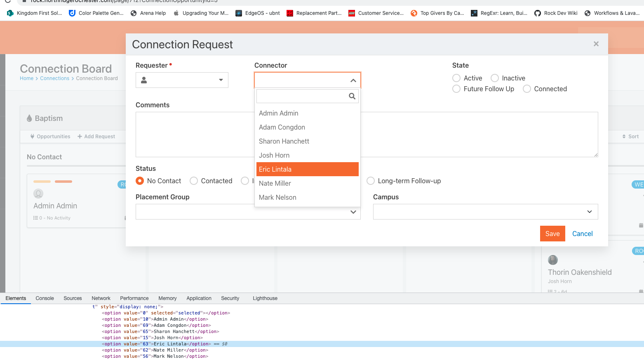Click the Opportunities plug icon
Viewport: 644px width, 359px height.
[x=33, y=136]
